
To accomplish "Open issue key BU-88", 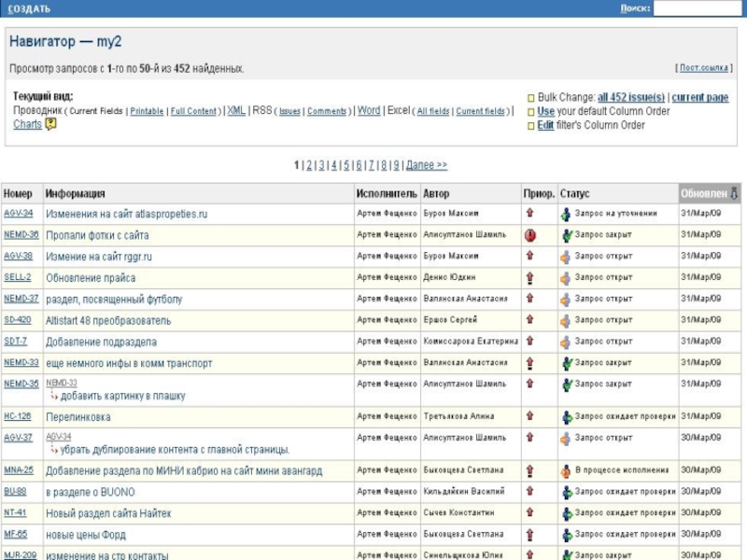I will point(15,491).
